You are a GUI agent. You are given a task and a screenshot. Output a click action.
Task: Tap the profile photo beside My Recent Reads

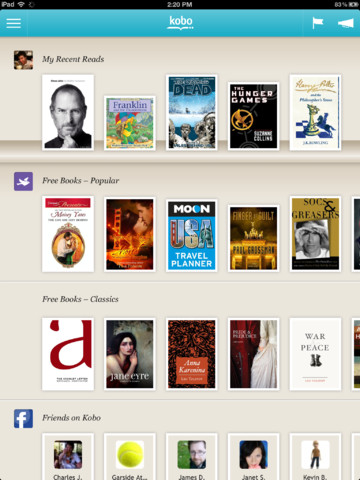23,60
